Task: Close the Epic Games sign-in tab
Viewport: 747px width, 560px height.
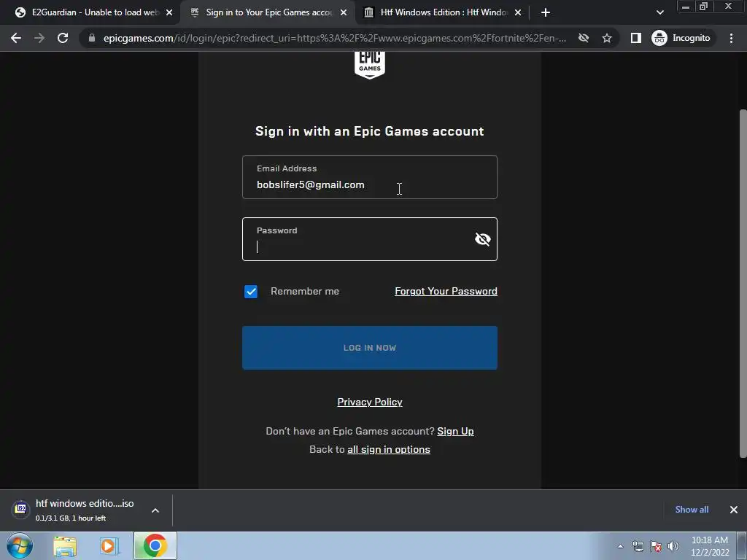Action: (x=344, y=12)
